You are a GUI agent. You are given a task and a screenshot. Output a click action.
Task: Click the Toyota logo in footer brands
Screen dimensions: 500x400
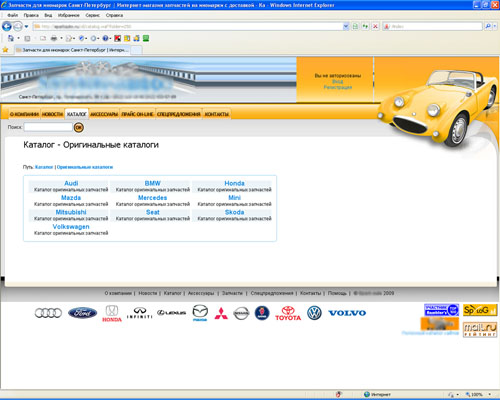(288, 313)
